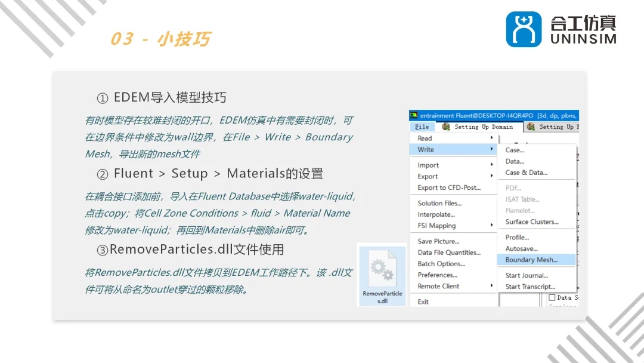The width and height of the screenshot is (644, 363).
Task: Select Boundary Mesh from the Write submenu
Action: [x=532, y=259]
